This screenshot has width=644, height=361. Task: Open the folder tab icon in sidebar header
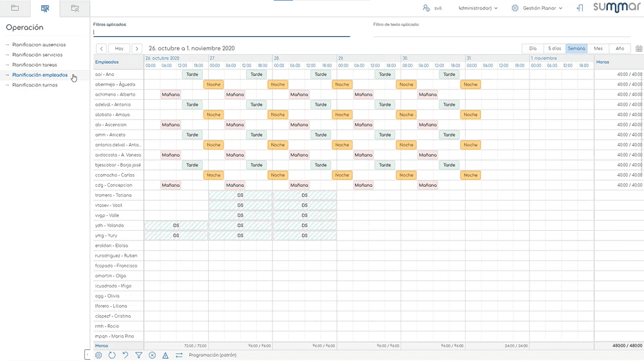pos(15,8)
